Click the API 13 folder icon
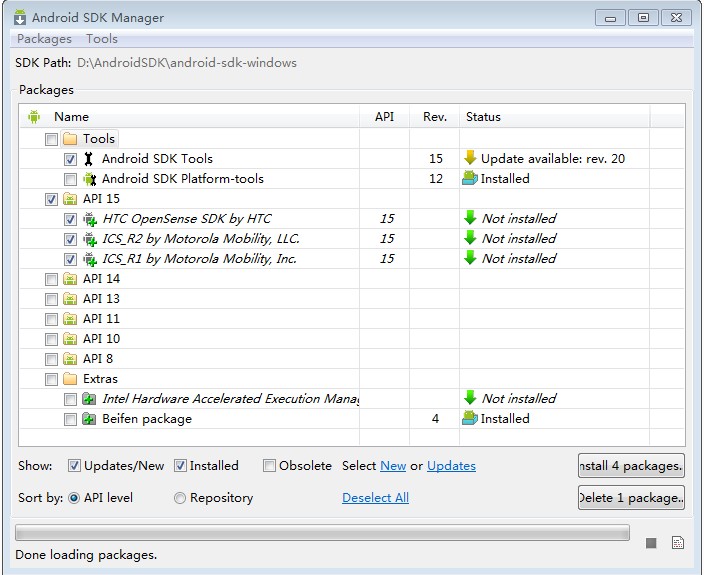The width and height of the screenshot is (704, 575). coord(70,299)
